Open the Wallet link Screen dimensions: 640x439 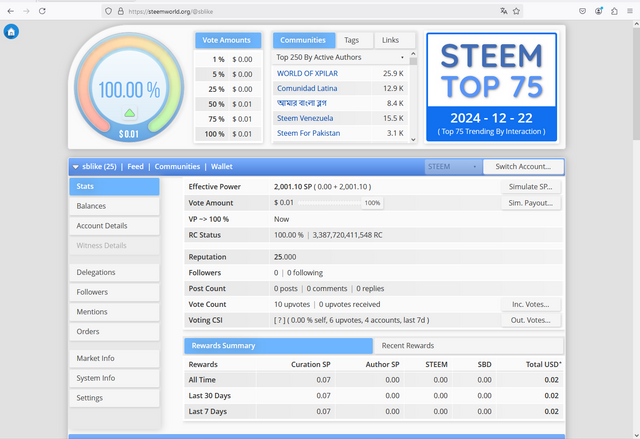coord(222,167)
